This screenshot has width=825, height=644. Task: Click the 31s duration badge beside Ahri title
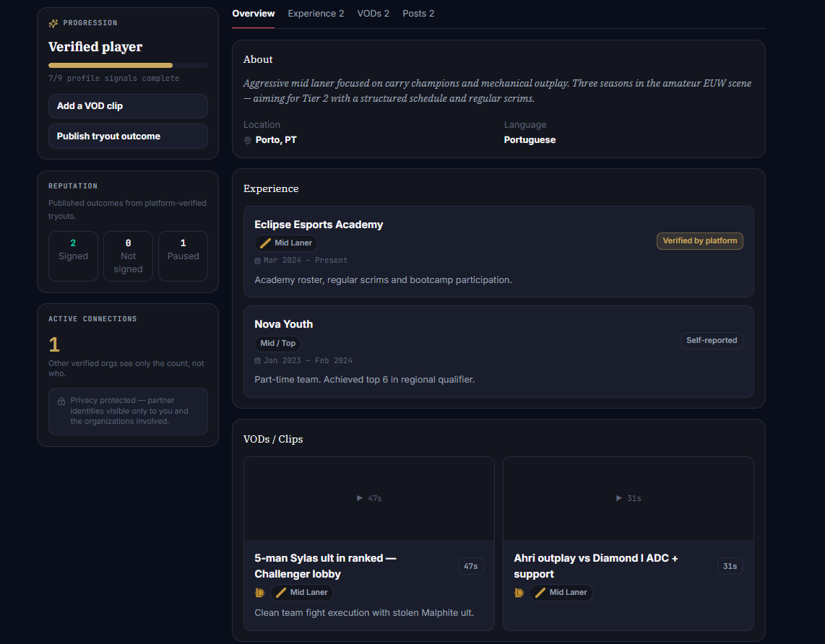point(730,566)
